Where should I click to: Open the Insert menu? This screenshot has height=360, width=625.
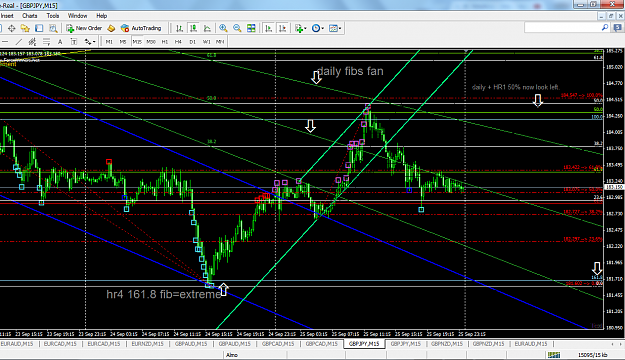tap(7, 16)
